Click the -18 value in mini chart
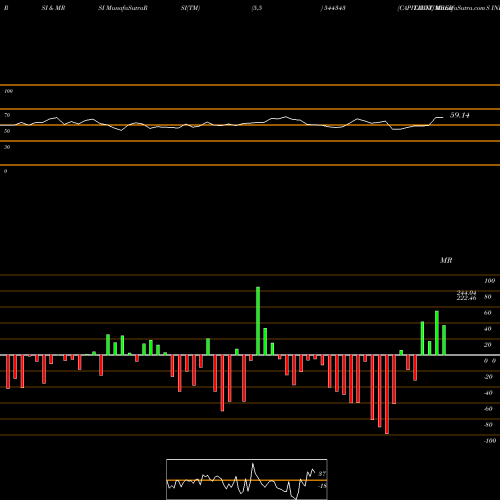Screen dimensions: 500x500 [x=322, y=486]
